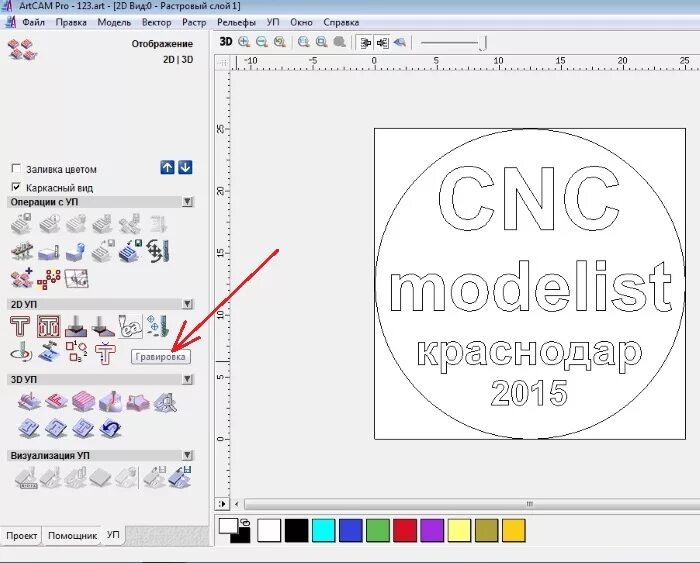Click the zoom to window magnifier icon
The height and width of the screenshot is (563, 700).
[321, 42]
